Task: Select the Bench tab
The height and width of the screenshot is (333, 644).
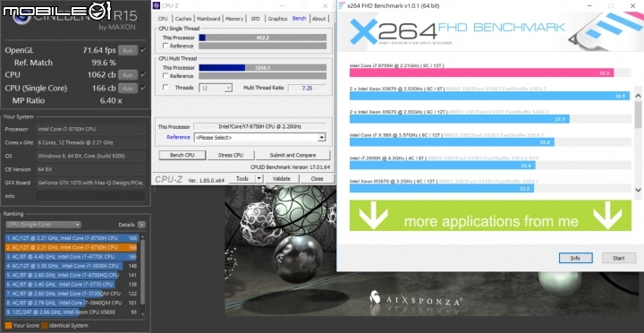Action: pyautogui.click(x=299, y=19)
